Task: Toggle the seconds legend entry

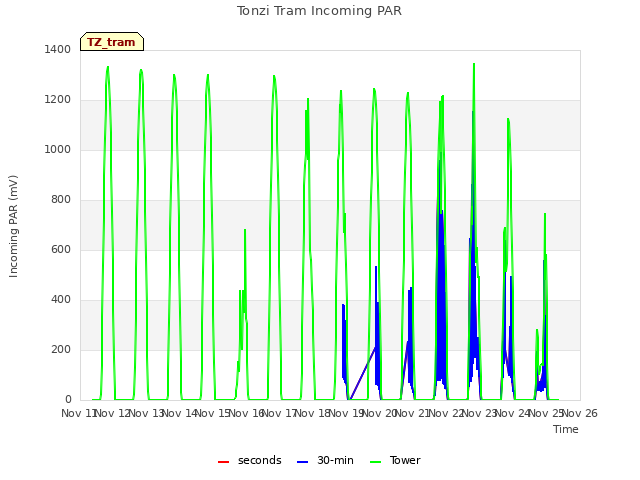Action: [x=250, y=460]
